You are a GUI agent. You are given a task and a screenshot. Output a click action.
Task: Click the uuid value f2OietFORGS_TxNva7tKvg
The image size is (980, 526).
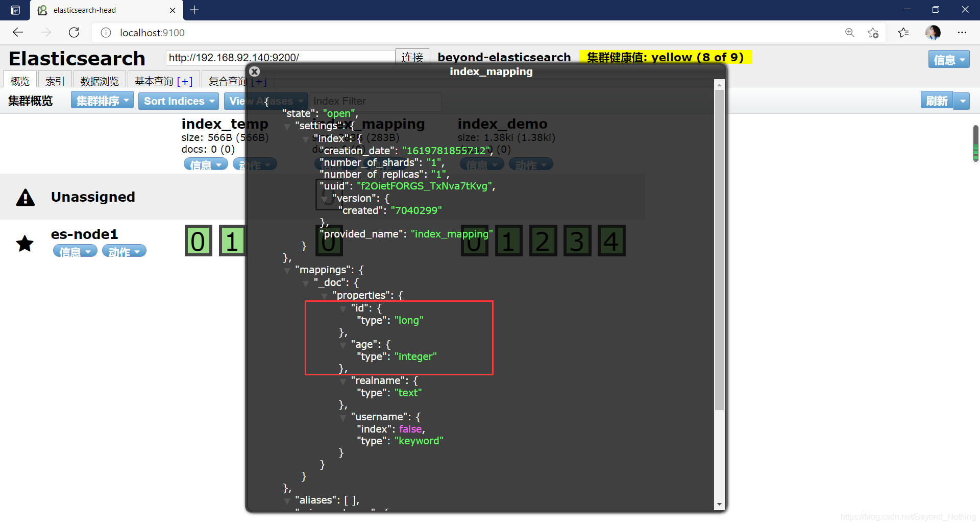click(x=425, y=186)
